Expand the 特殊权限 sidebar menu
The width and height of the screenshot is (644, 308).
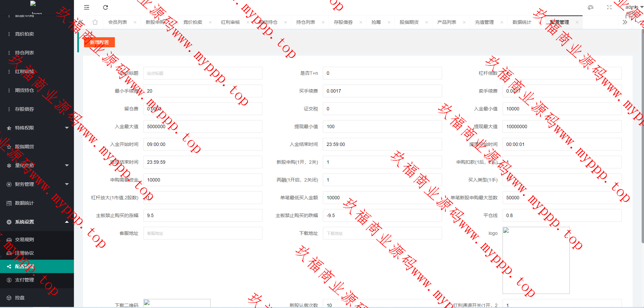click(x=37, y=128)
